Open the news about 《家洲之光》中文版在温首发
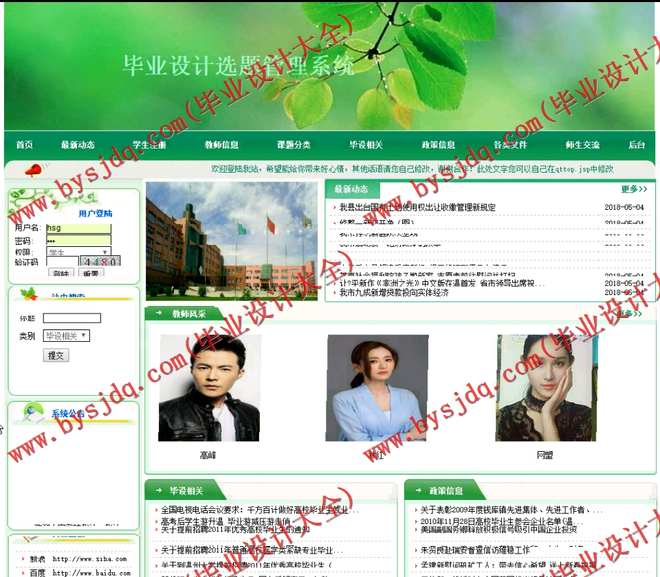Viewport: 660px width, 577px height. (442, 283)
